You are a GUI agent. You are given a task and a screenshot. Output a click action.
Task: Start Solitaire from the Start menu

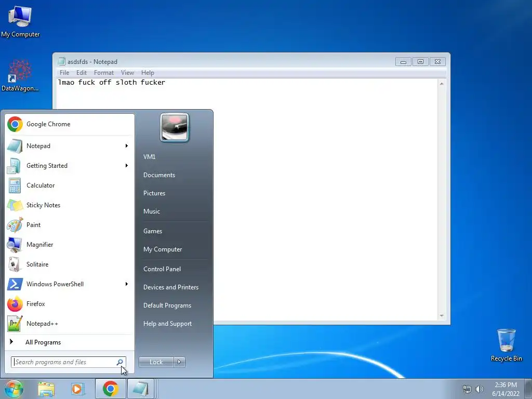[70, 264]
